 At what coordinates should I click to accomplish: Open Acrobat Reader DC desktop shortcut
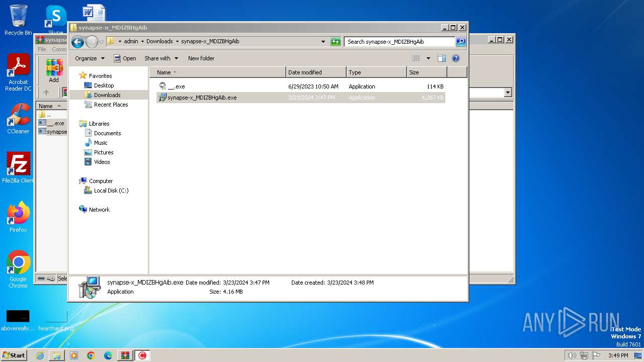click(x=18, y=73)
